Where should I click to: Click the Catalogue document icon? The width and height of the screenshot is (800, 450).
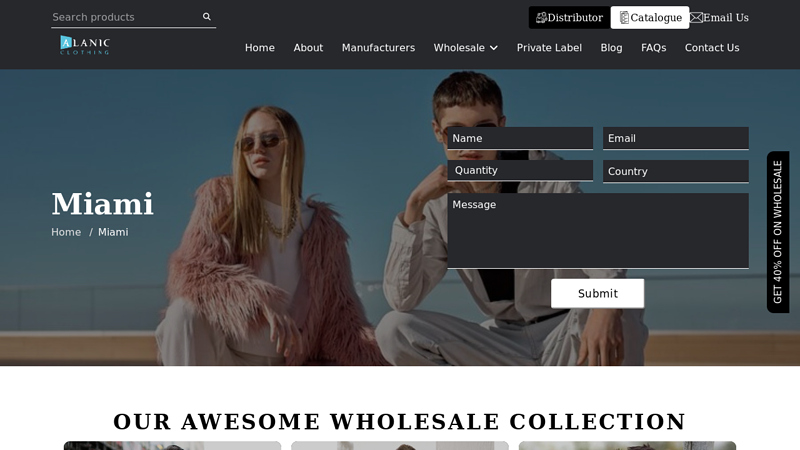coord(624,18)
